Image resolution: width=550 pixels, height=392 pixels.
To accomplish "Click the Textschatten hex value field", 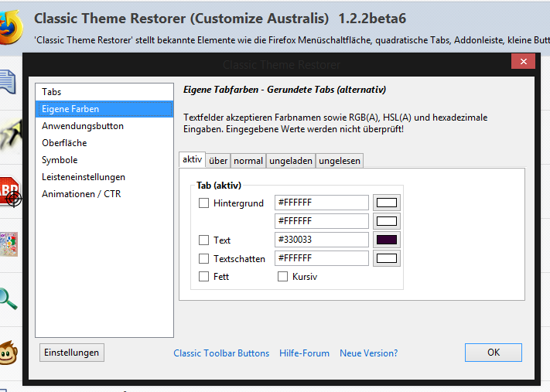I will (321, 258).
